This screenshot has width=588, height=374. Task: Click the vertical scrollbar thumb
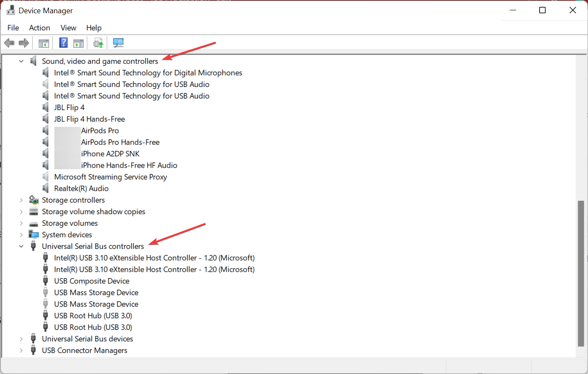click(581, 273)
